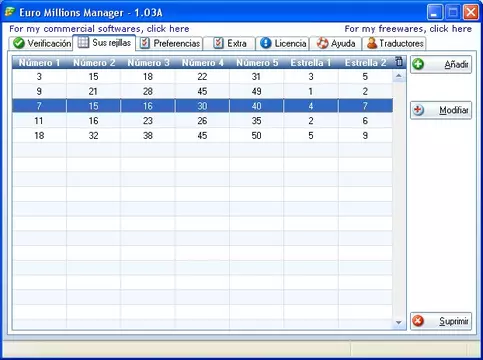Click the lifebuoy icon on Ayuda tab
The width and height of the screenshot is (483, 360).
(x=322, y=43)
